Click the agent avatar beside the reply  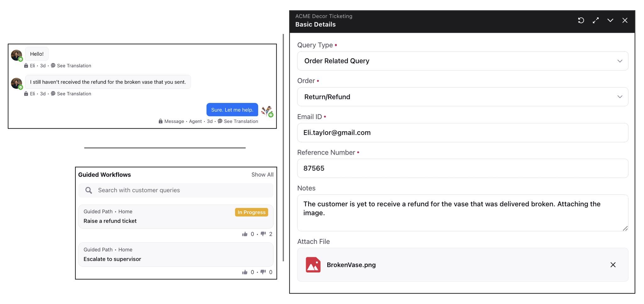267,111
